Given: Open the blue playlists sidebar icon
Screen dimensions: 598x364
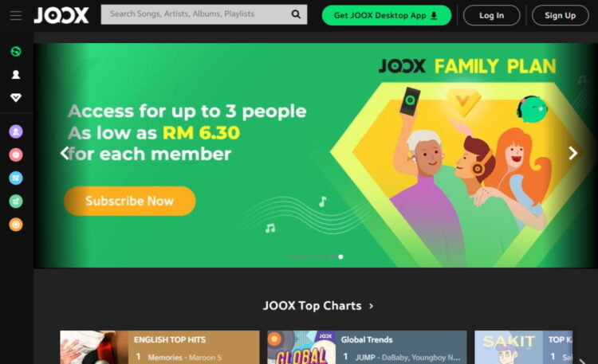Looking at the screenshot, I should [x=16, y=178].
